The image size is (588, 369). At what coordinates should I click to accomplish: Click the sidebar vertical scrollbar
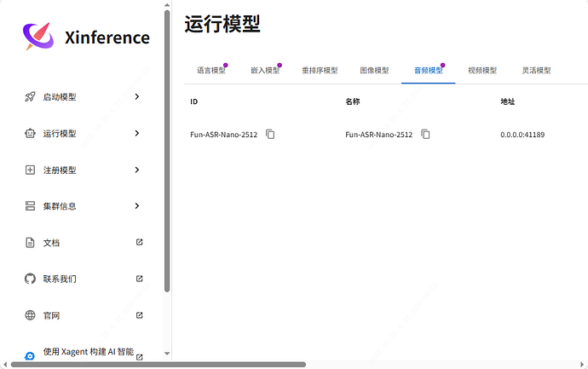click(x=167, y=153)
